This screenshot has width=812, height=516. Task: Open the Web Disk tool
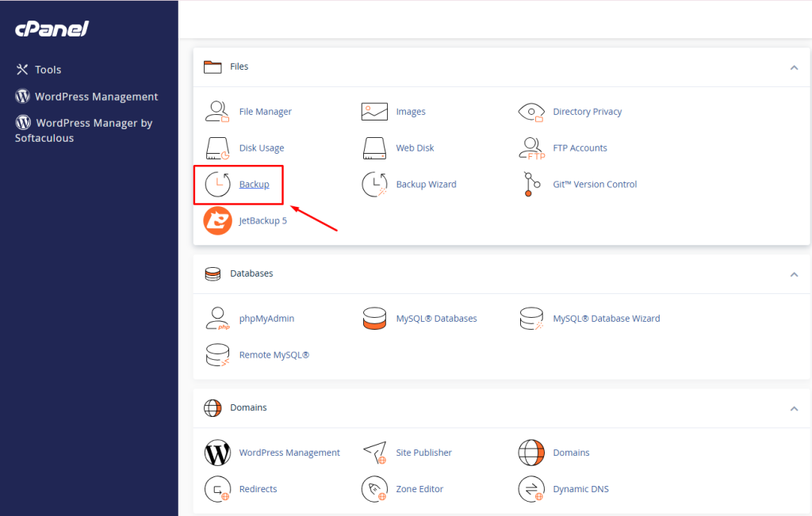tap(416, 147)
